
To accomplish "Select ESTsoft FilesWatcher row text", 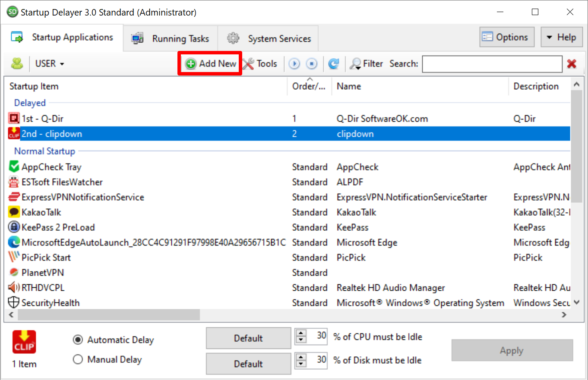I will pyautogui.click(x=62, y=182).
